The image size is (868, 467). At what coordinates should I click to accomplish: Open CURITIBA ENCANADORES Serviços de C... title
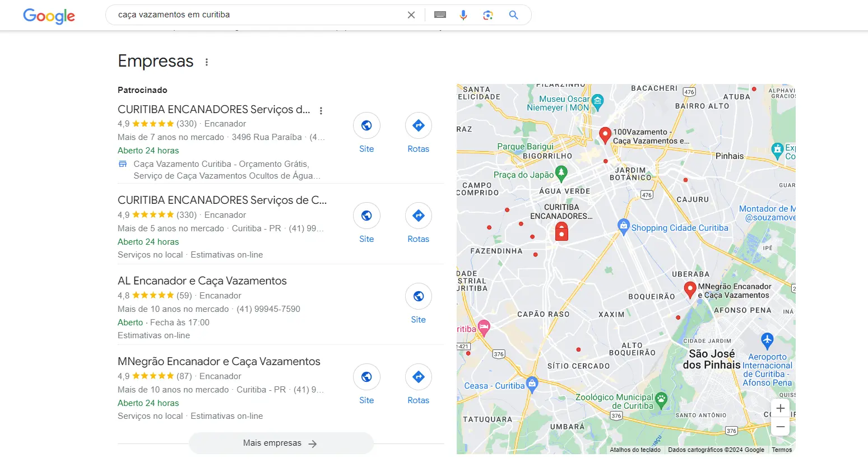tap(222, 200)
